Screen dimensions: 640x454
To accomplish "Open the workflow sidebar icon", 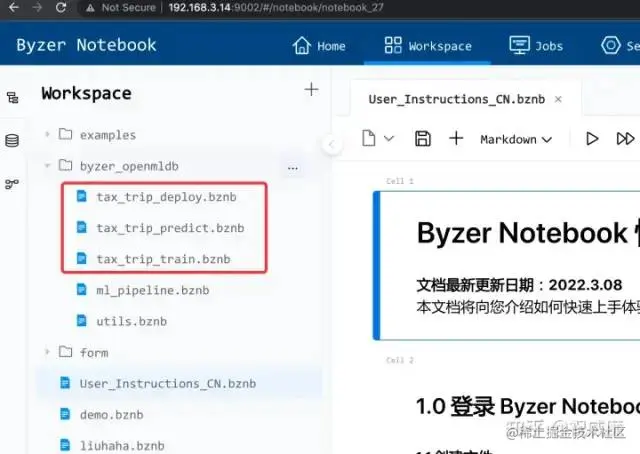I will pos(12,184).
